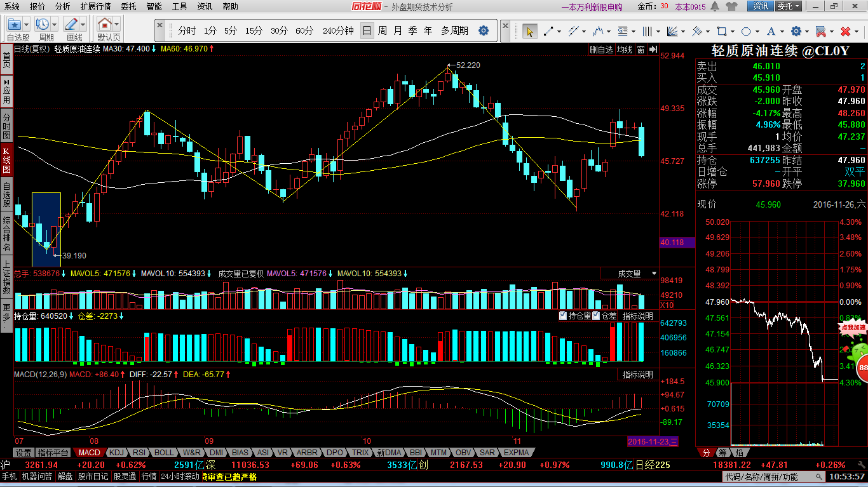The height and width of the screenshot is (487, 868).
Task: Click the 2016-11-23 date marker
Action: 653,441
